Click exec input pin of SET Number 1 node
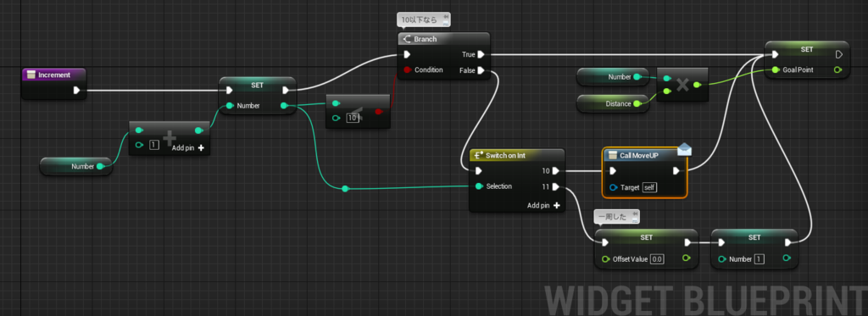The image size is (868, 316). coord(721,242)
